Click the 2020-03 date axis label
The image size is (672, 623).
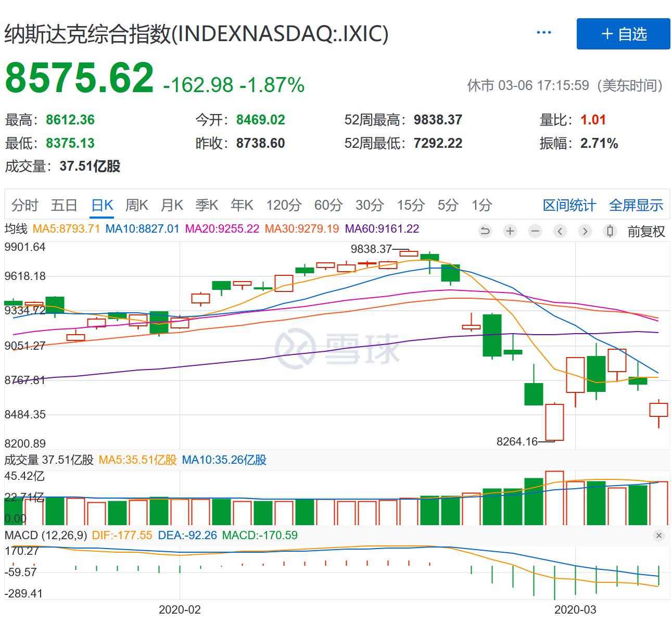click(575, 610)
